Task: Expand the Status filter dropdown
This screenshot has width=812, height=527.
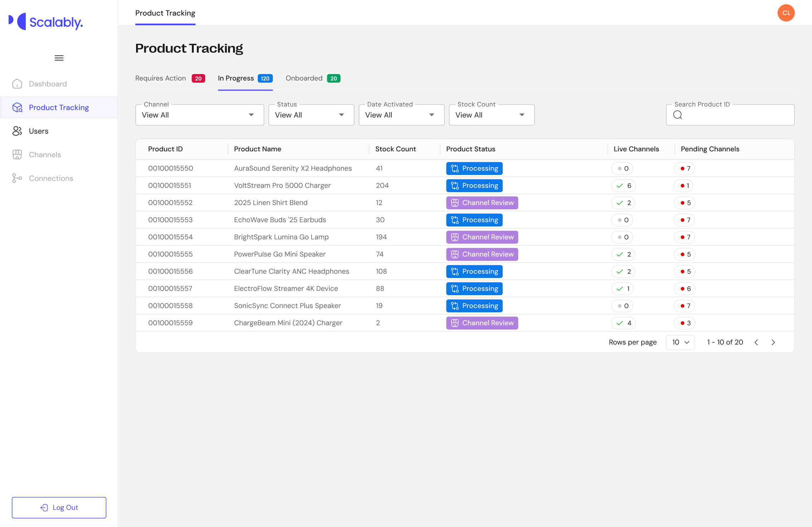Action: point(311,115)
